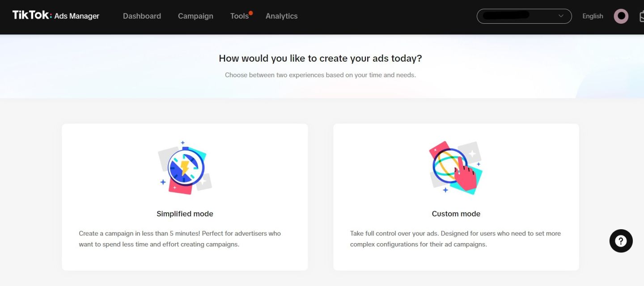This screenshot has height=286, width=644.
Task: Open the account selector dropdown field
Action: pos(519,16)
